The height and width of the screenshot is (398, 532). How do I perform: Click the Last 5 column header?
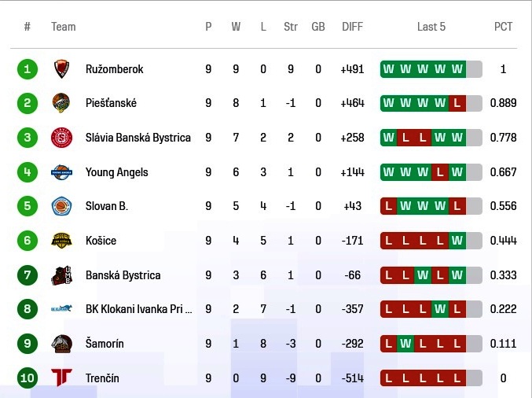pos(431,27)
